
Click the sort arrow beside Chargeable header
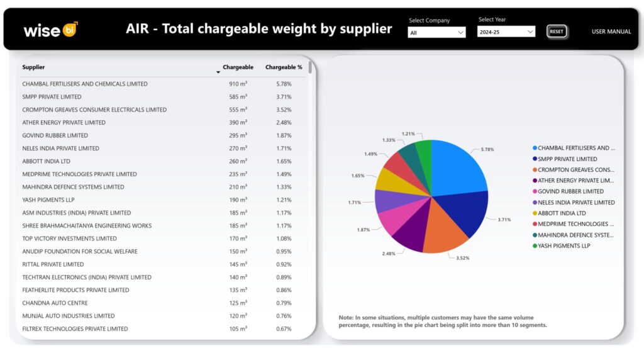[x=218, y=72]
